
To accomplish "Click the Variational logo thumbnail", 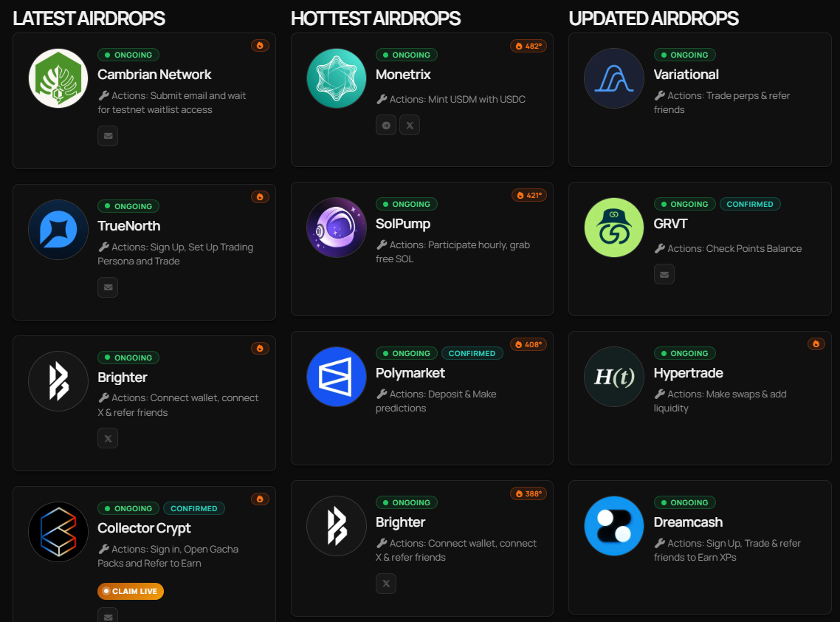I will pos(614,78).
